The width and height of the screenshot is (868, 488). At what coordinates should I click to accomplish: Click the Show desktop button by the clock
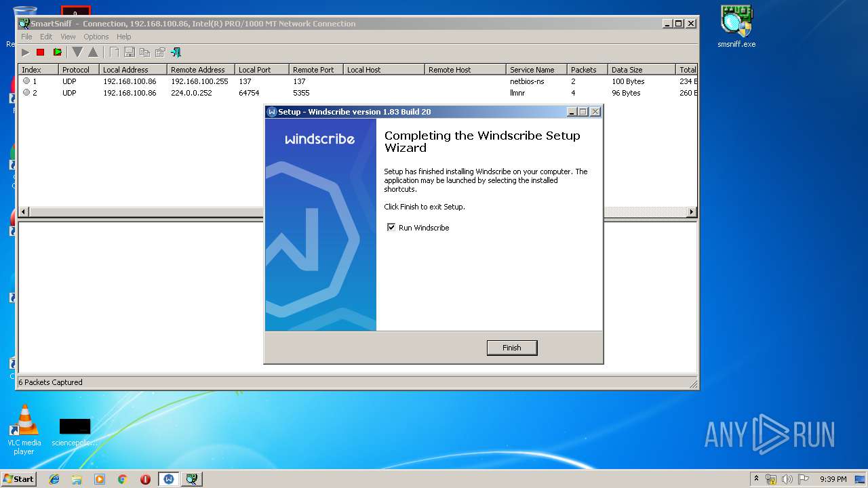[861, 479]
